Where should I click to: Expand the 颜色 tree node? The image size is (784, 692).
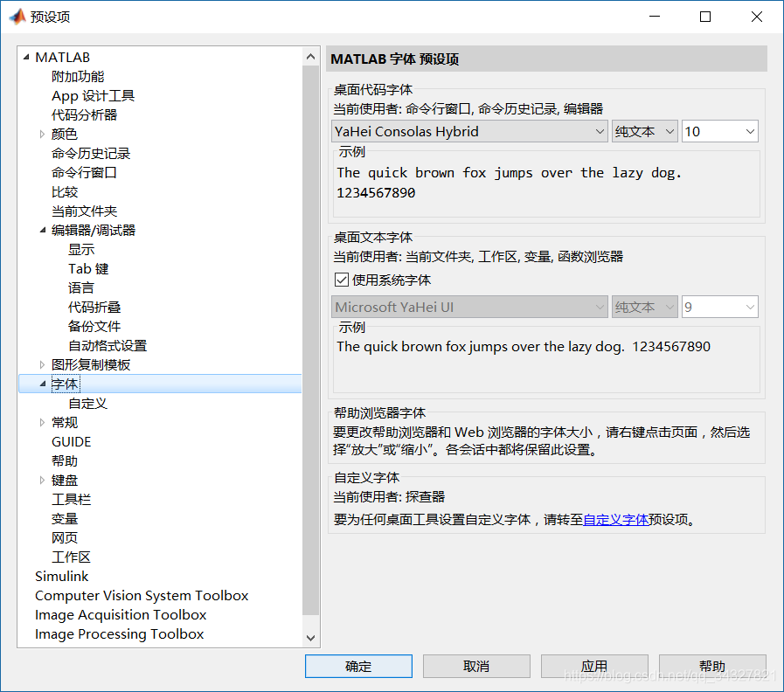pos(43,134)
